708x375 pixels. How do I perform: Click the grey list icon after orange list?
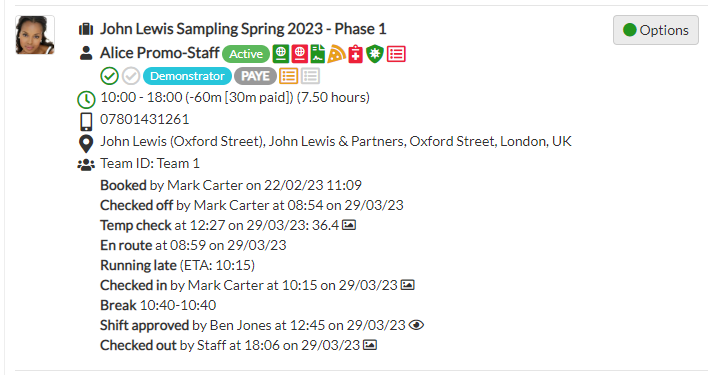[x=310, y=76]
